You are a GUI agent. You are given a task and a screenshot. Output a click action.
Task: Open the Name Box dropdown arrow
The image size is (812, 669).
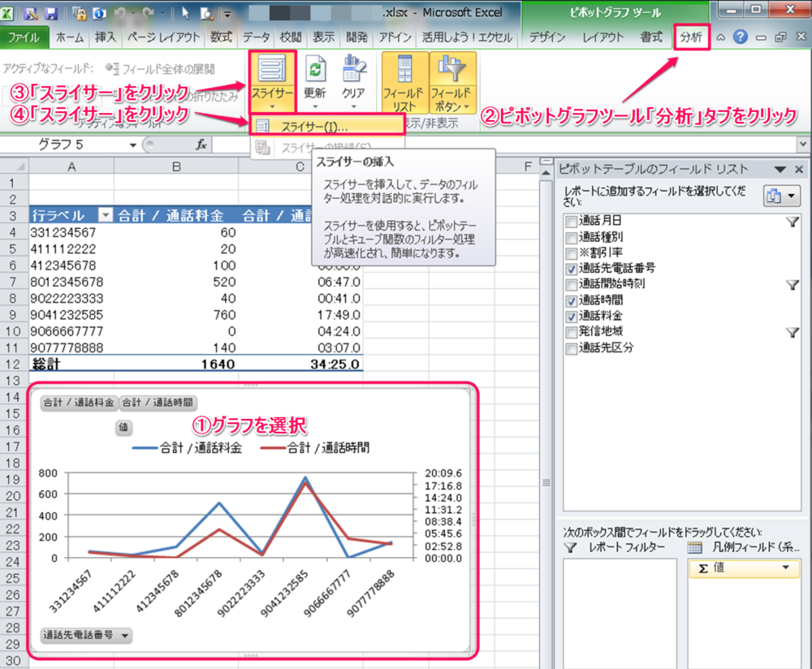pos(133,145)
